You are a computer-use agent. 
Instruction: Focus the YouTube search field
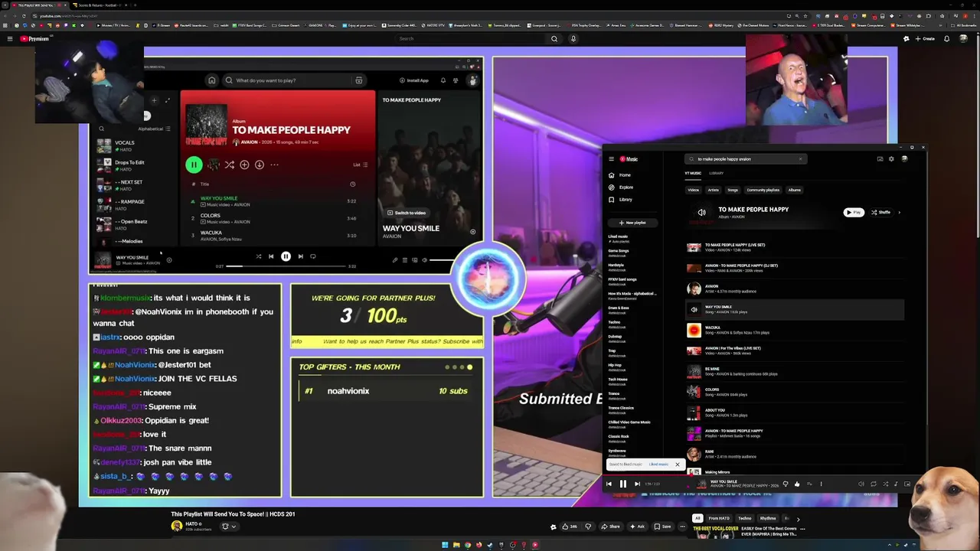click(469, 39)
